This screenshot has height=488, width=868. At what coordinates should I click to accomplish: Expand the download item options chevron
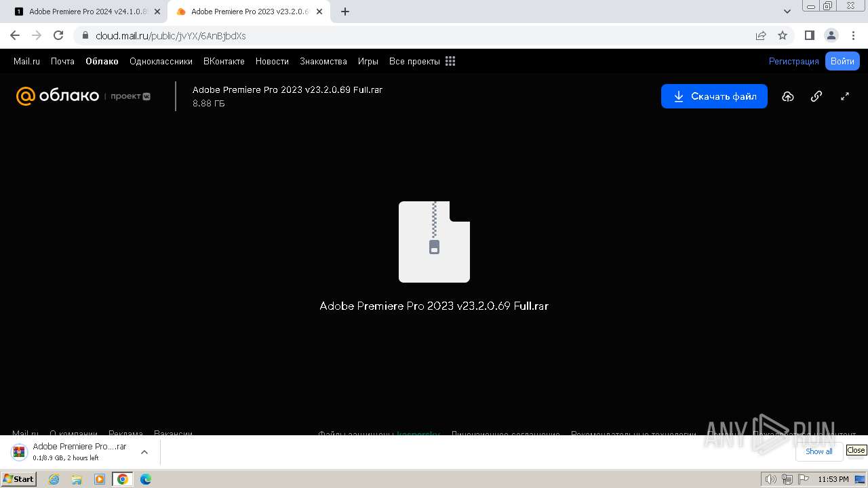(144, 452)
